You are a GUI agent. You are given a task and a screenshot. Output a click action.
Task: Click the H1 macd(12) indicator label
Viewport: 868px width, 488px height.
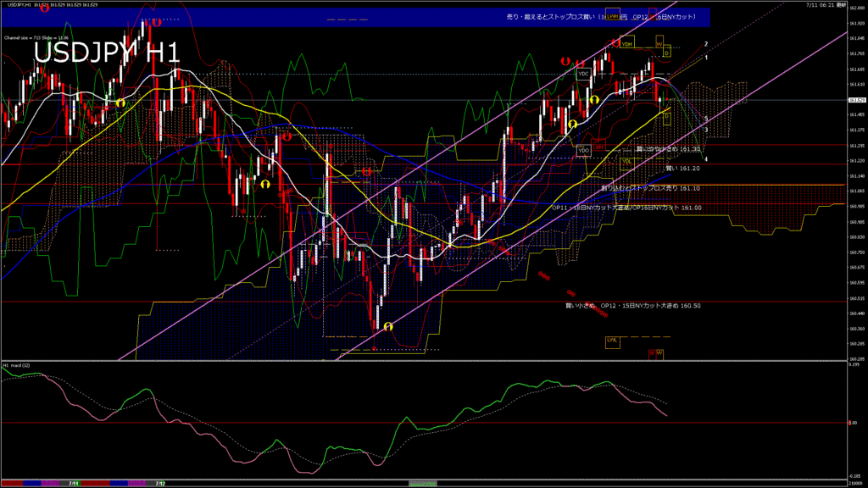tap(17, 365)
